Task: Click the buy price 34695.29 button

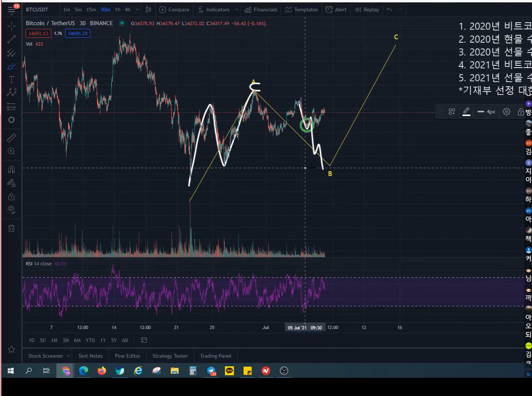Action: coord(78,33)
